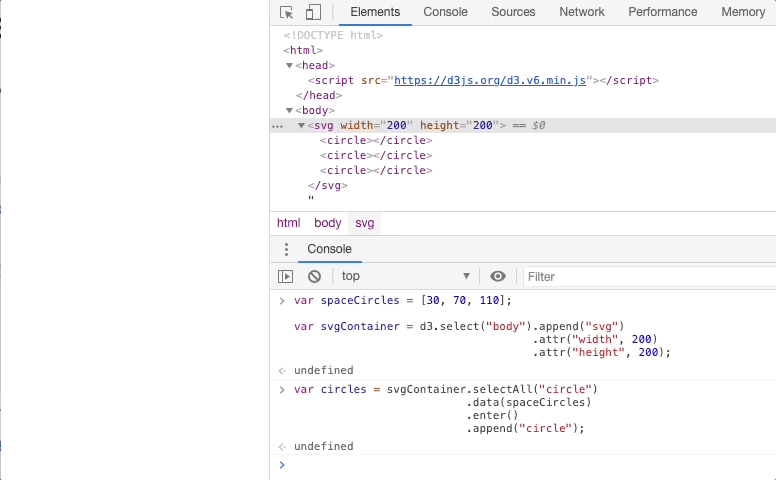Click the var circles console line

(445, 389)
